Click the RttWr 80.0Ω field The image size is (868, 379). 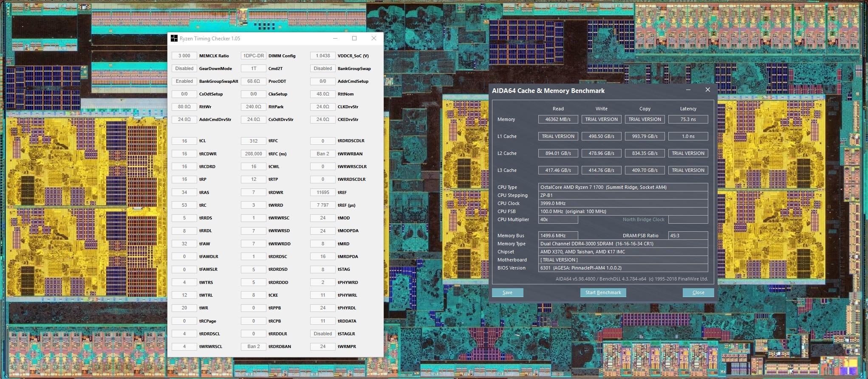click(x=184, y=107)
